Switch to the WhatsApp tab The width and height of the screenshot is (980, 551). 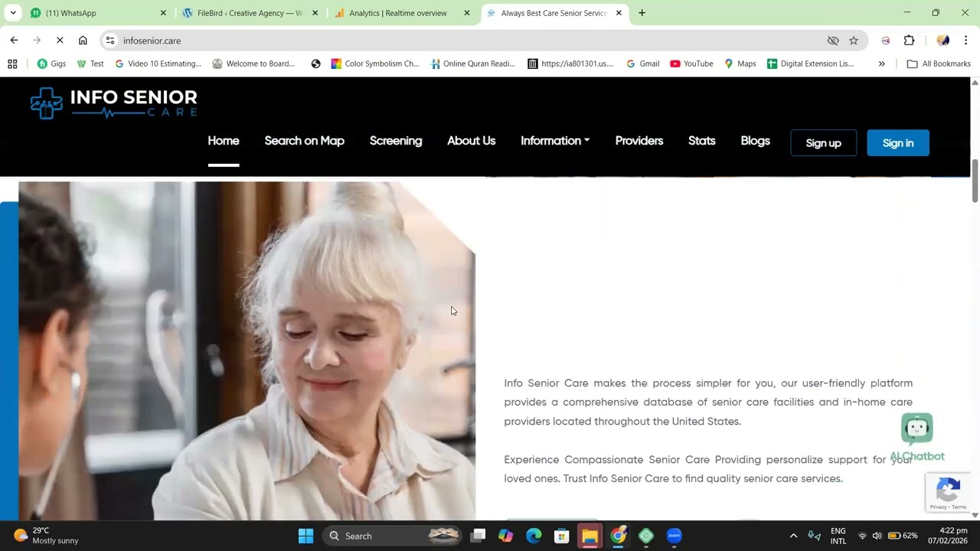click(x=98, y=13)
